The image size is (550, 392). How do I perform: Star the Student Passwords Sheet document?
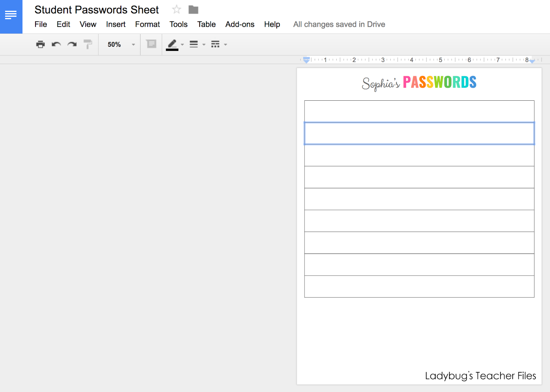[x=176, y=10]
